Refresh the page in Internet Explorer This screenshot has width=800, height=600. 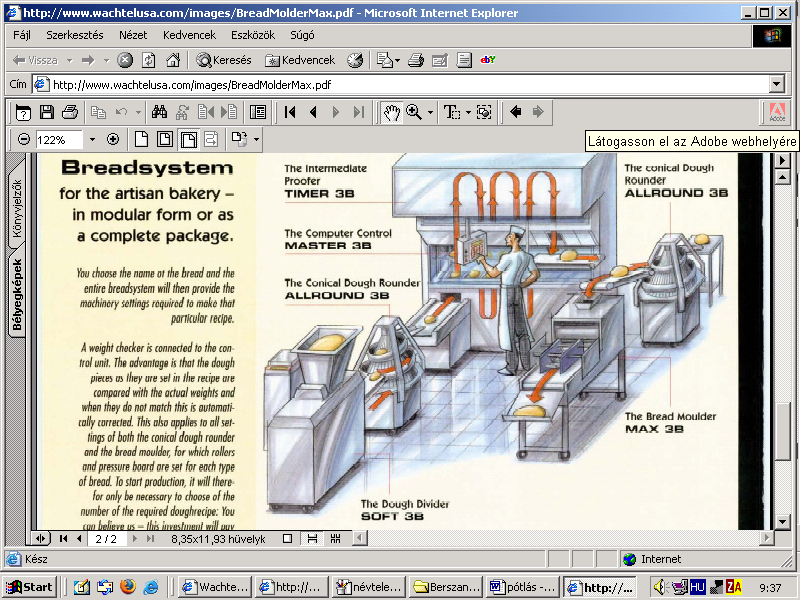[x=148, y=60]
